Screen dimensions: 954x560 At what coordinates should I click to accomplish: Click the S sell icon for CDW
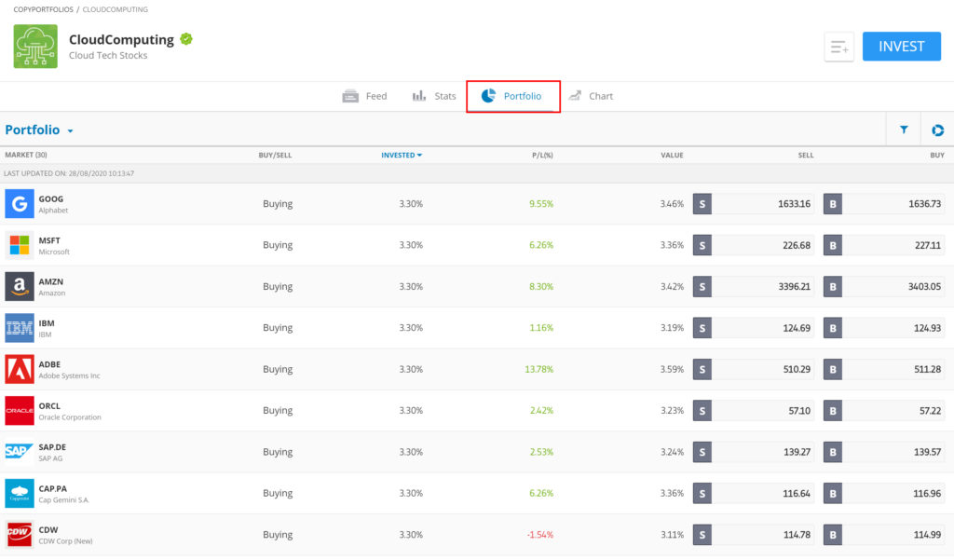click(x=702, y=535)
